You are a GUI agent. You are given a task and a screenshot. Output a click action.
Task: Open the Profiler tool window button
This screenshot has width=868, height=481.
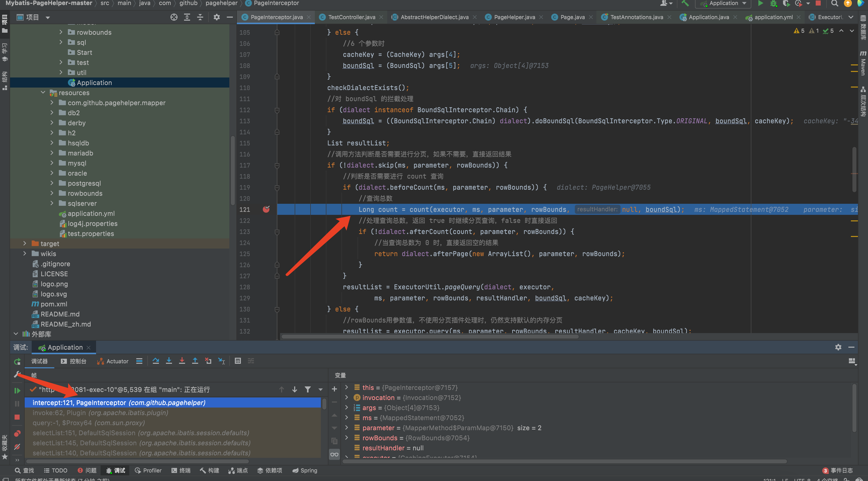click(x=148, y=470)
